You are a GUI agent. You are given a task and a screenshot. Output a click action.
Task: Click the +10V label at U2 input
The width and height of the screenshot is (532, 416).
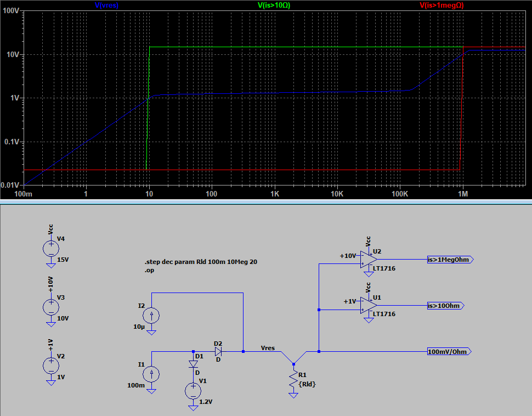point(348,256)
